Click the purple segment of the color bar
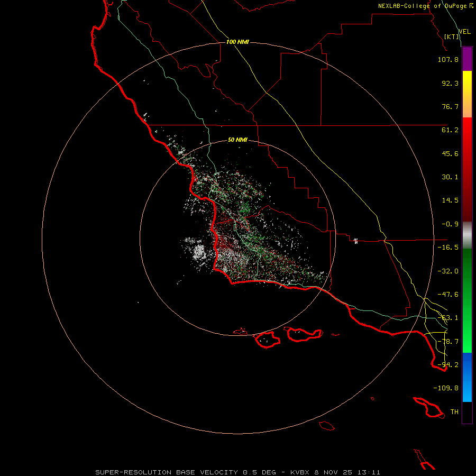Viewport: 476px width, 476px height. tap(467, 59)
